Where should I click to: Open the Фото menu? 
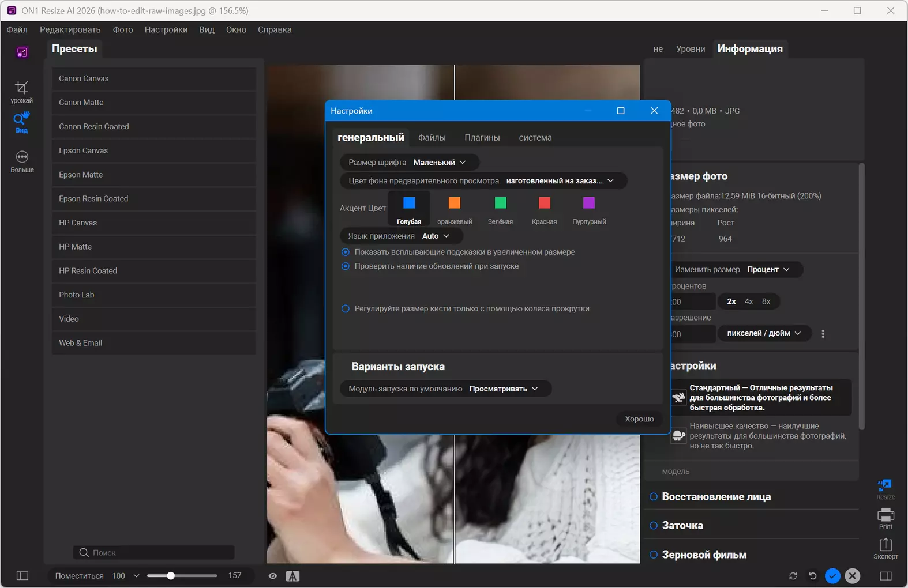123,29
